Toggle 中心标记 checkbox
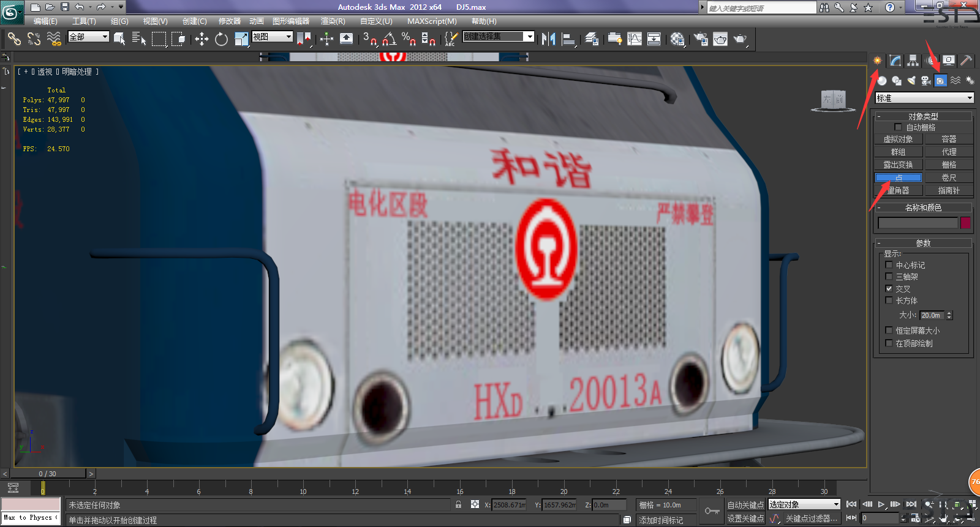Screen dimensions: 980x527 tap(889, 265)
